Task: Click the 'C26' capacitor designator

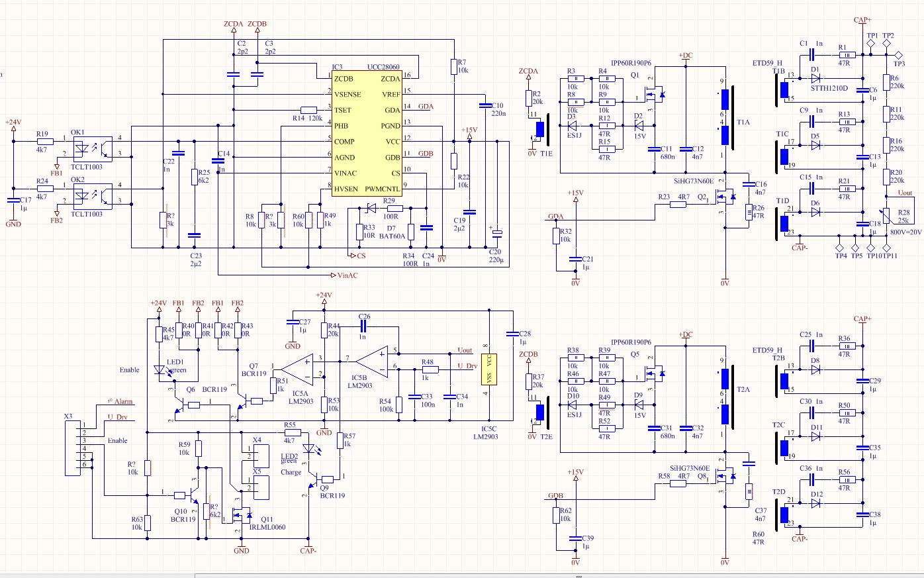Action: coord(364,317)
